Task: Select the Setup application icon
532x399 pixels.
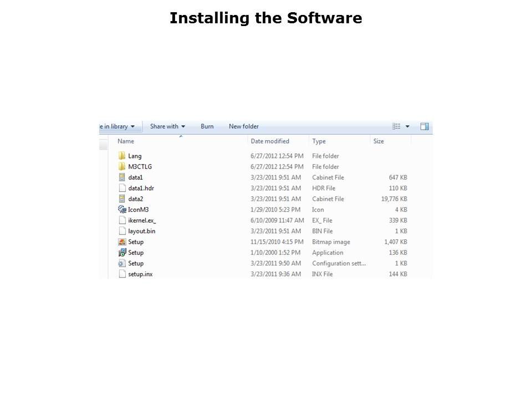Action: point(122,253)
